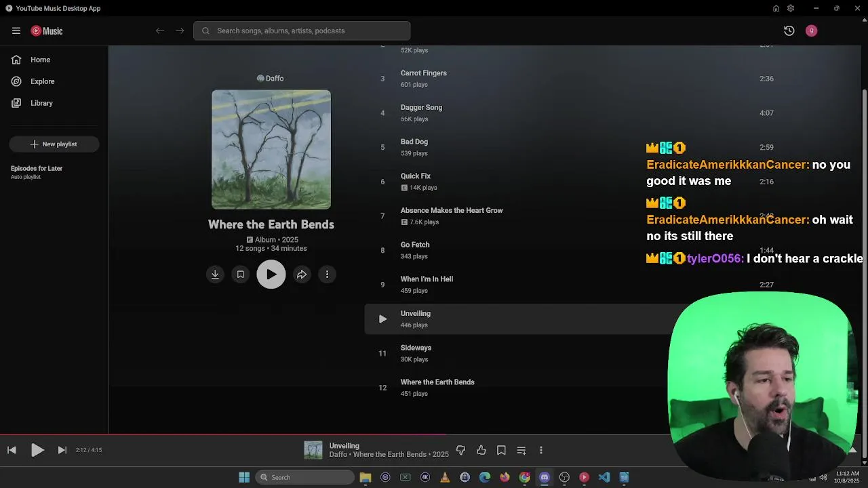Save the album to library
The height and width of the screenshot is (488, 868).
[240, 274]
